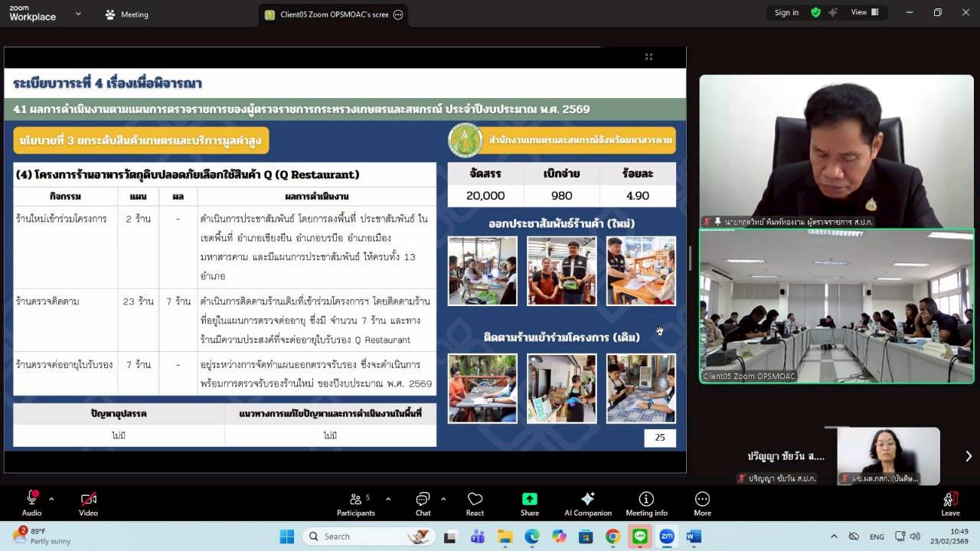
Task: Click the green Share screen icon
Action: coord(529,501)
